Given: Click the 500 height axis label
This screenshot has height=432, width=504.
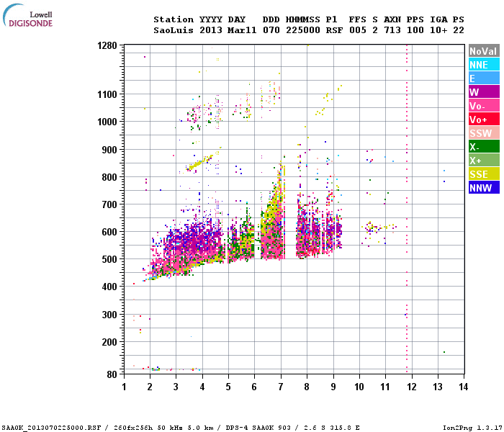Looking at the screenshot, I should (109, 259).
